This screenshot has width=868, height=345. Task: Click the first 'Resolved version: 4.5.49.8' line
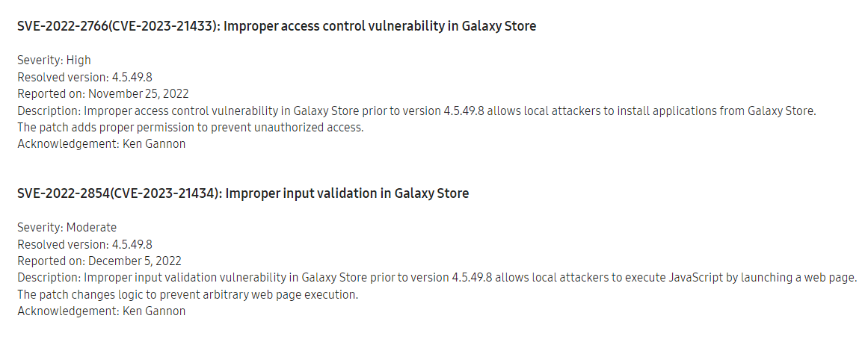[x=84, y=77]
